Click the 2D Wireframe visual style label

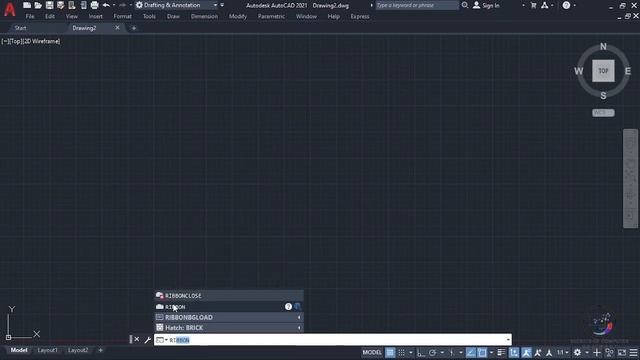(x=42, y=41)
